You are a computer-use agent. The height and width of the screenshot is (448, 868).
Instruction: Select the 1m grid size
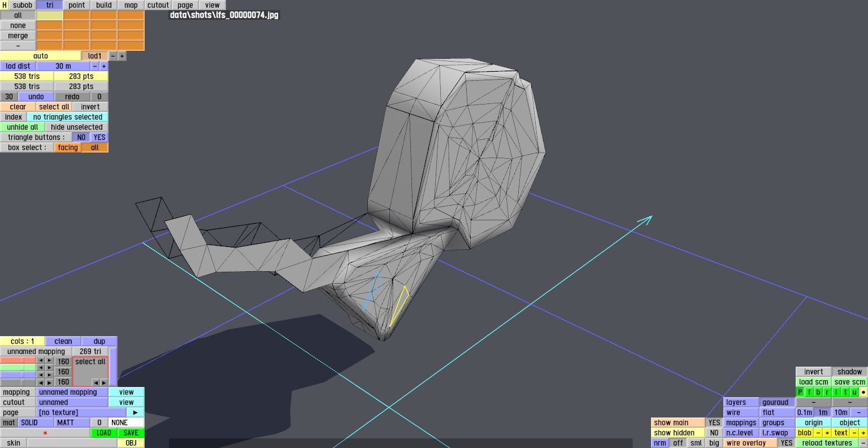tap(823, 412)
